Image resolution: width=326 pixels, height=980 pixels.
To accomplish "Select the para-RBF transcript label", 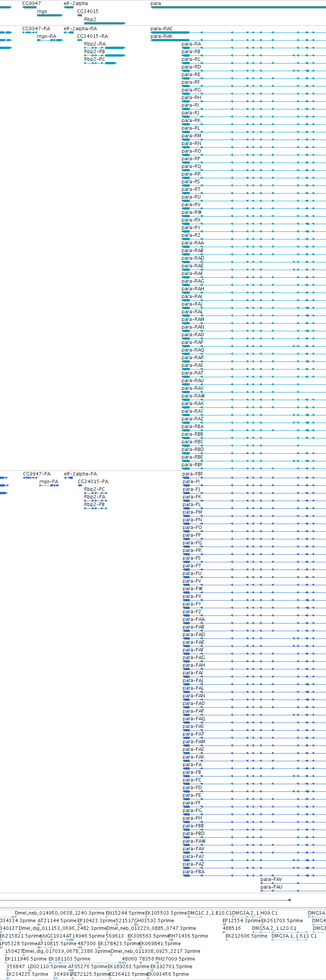I will coord(192,465).
